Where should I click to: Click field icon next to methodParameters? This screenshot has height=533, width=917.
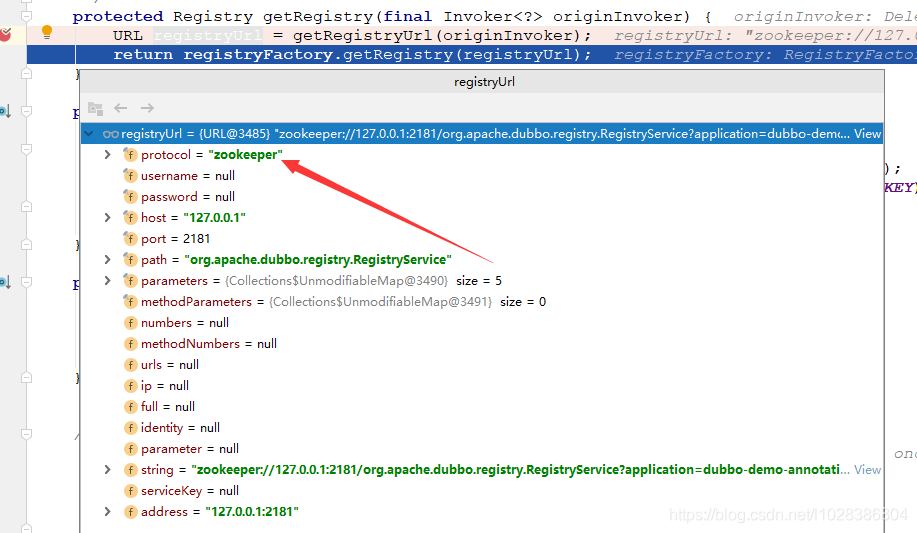click(x=130, y=302)
